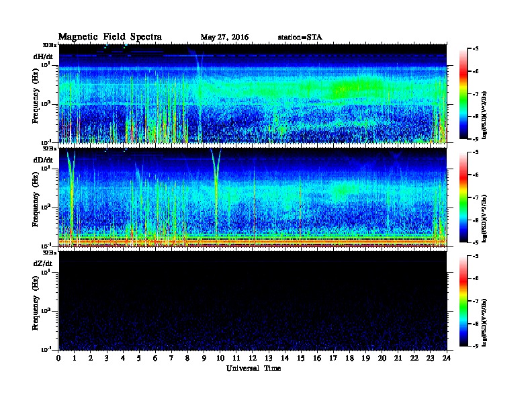Click the hour 13 tick label
The width and height of the screenshot is (532, 411).
269,358
